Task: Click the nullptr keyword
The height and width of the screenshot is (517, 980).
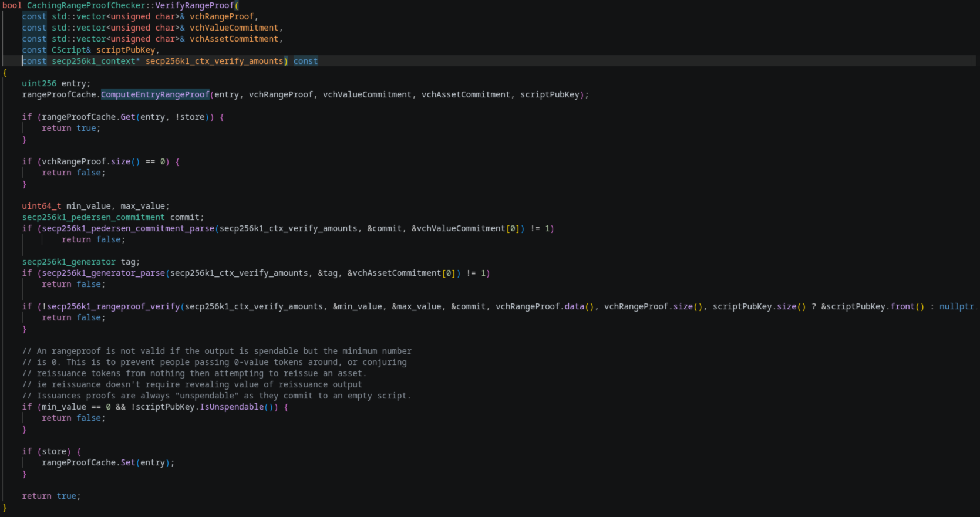Action: pyautogui.click(x=957, y=306)
